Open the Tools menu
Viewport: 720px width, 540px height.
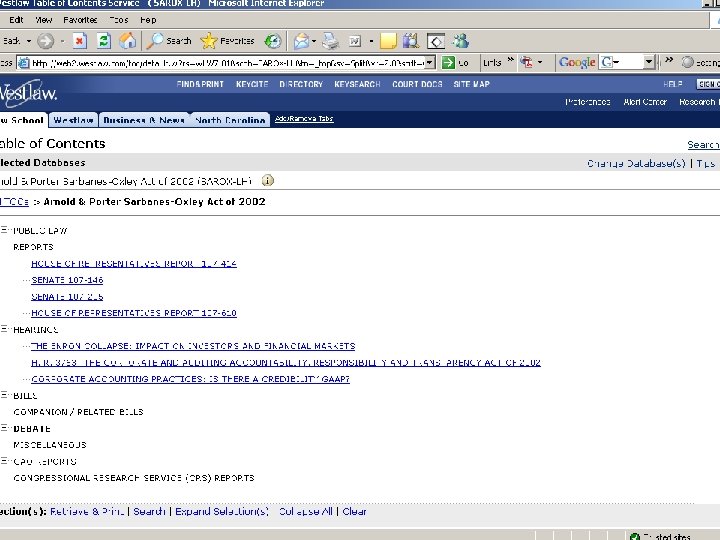119,20
